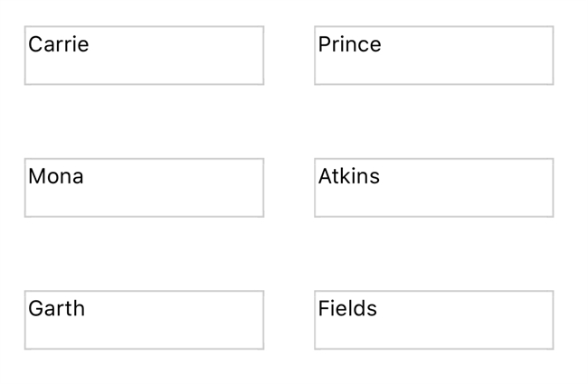Viewport: 588px width, 384px height.
Task: Click the Prince input field
Action: [x=433, y=55]
